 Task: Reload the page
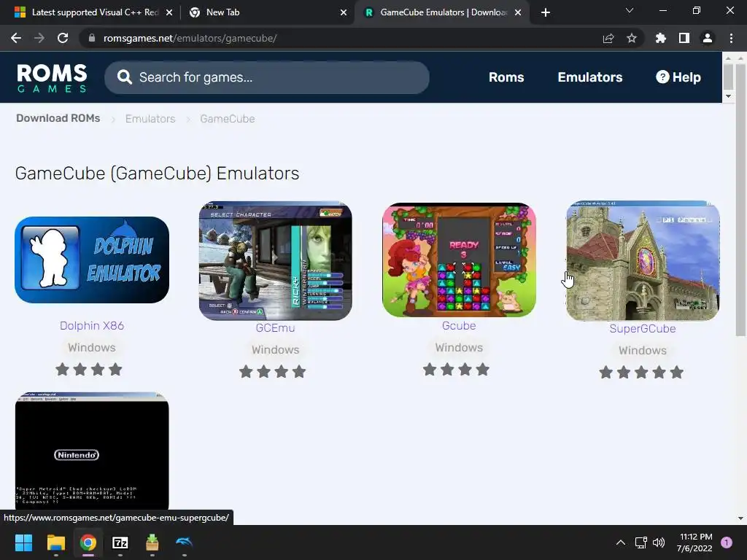(63, 38)
